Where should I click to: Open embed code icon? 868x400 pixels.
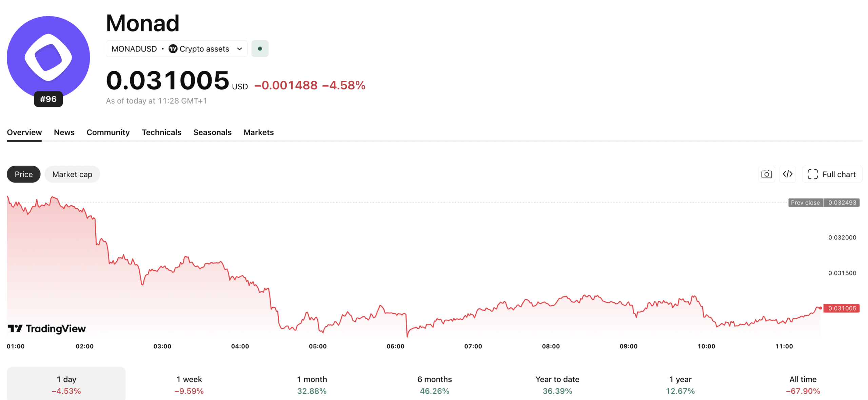pyautogui.click(x=788, y=174)
